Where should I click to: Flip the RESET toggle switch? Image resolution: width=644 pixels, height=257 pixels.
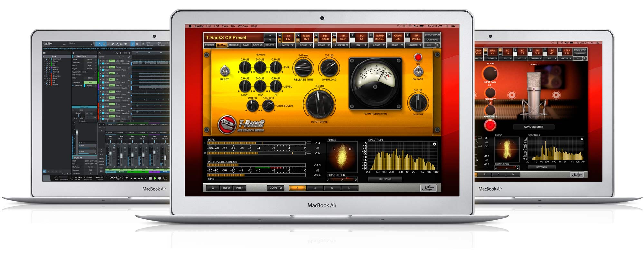pyautogui.click(x=224, y=71)
